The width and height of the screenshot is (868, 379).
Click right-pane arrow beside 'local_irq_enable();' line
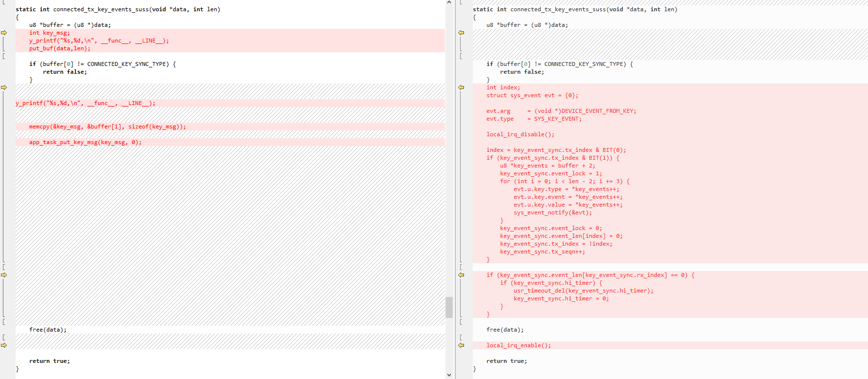tap(461, 345)
